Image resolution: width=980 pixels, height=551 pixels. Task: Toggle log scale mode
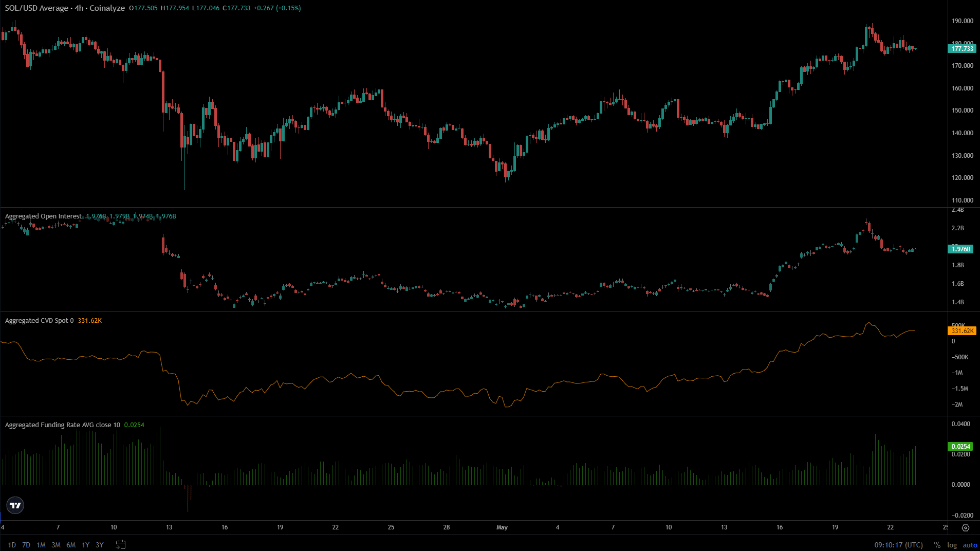pos(952,545)
